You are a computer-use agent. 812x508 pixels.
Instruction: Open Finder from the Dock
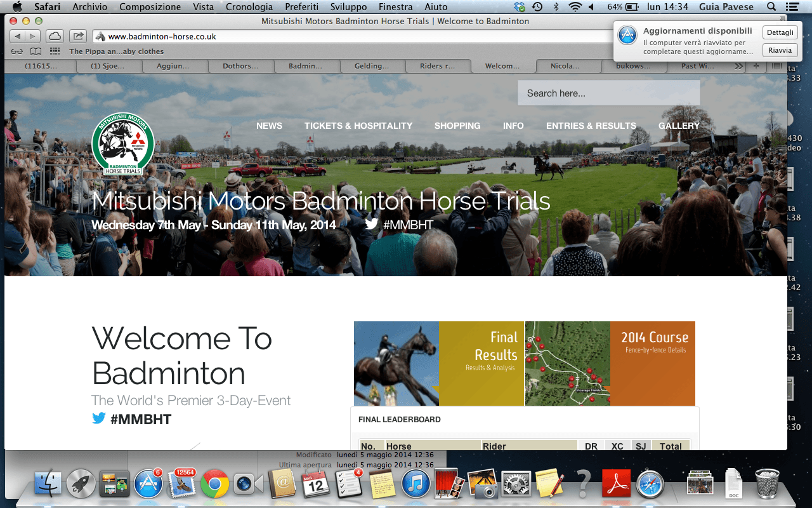(48, 485)
